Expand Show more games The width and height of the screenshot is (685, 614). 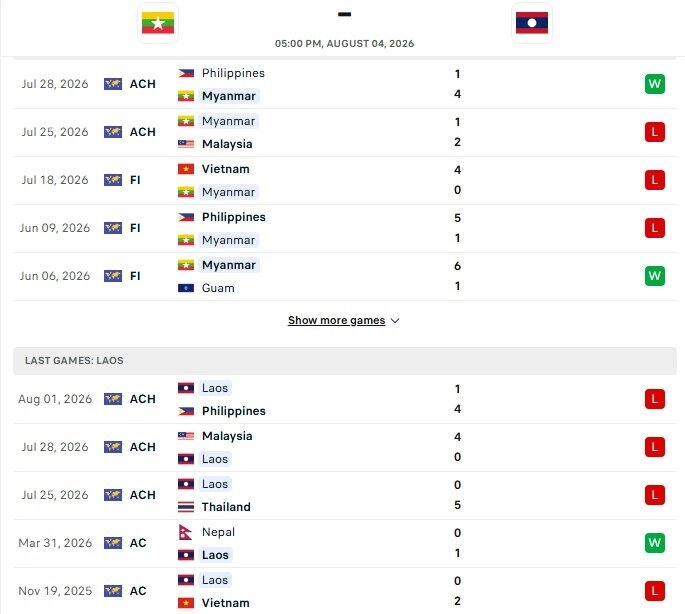(336, 320)
